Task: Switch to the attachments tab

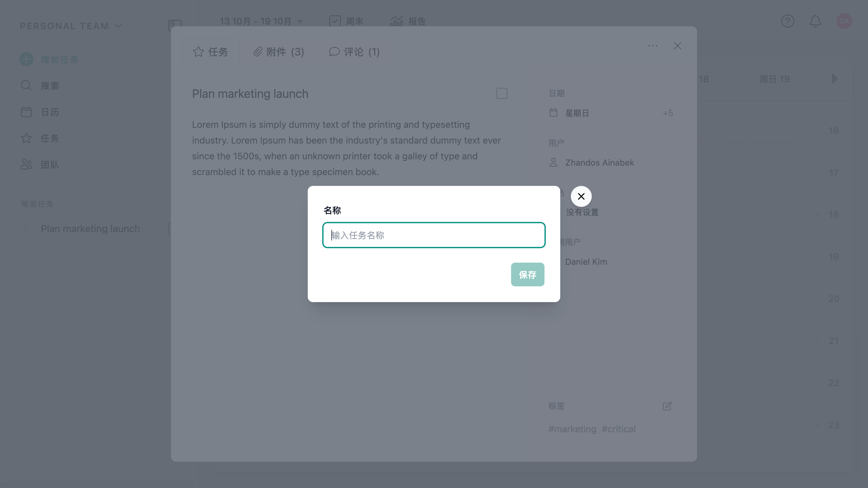Action: point(279,52)
